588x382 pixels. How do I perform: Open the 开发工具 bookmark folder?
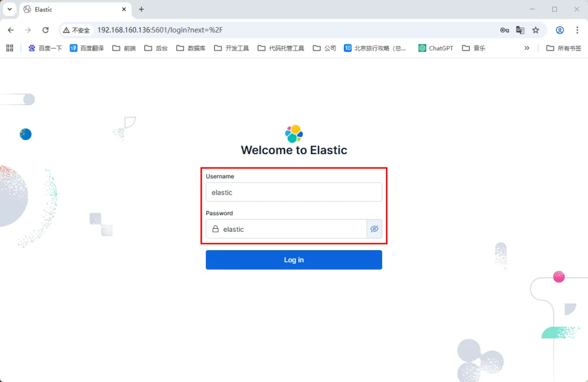coord(231,48)
